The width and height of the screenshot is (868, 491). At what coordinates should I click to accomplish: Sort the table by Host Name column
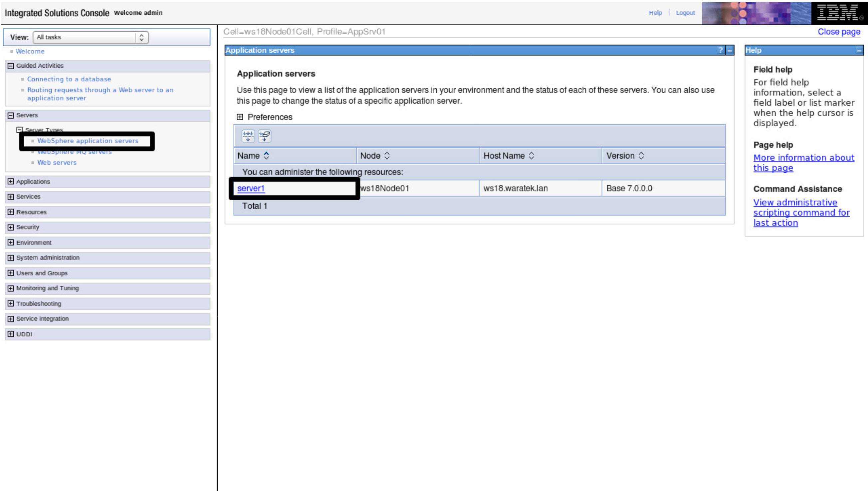point(532,156)
